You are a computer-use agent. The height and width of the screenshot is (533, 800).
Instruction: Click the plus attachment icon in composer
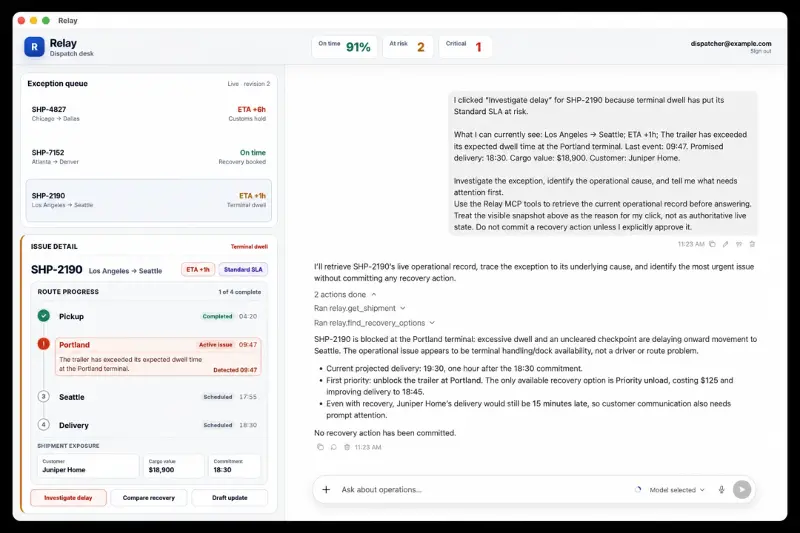tap(326, 490)
